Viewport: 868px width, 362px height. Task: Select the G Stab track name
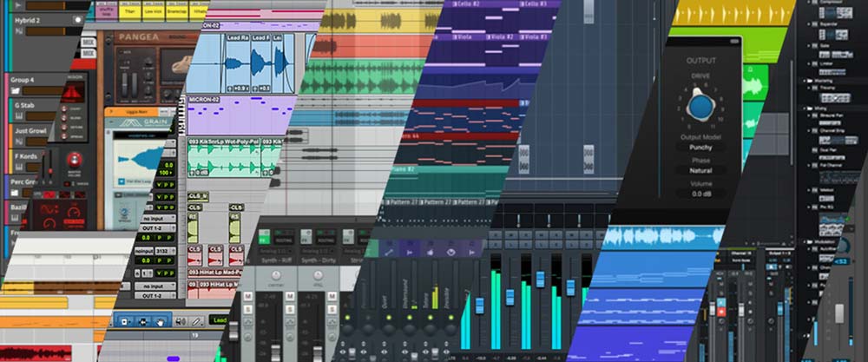point(24,105)
